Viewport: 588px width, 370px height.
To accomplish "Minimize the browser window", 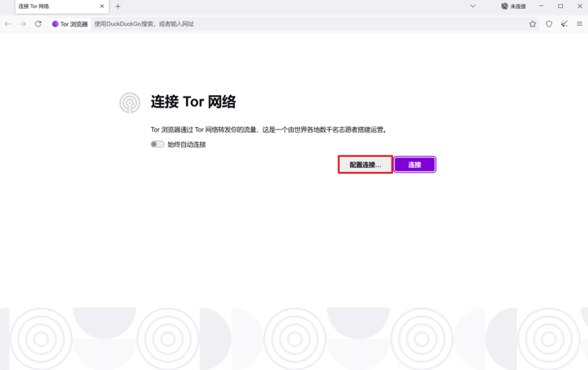I will pos(541,6).
